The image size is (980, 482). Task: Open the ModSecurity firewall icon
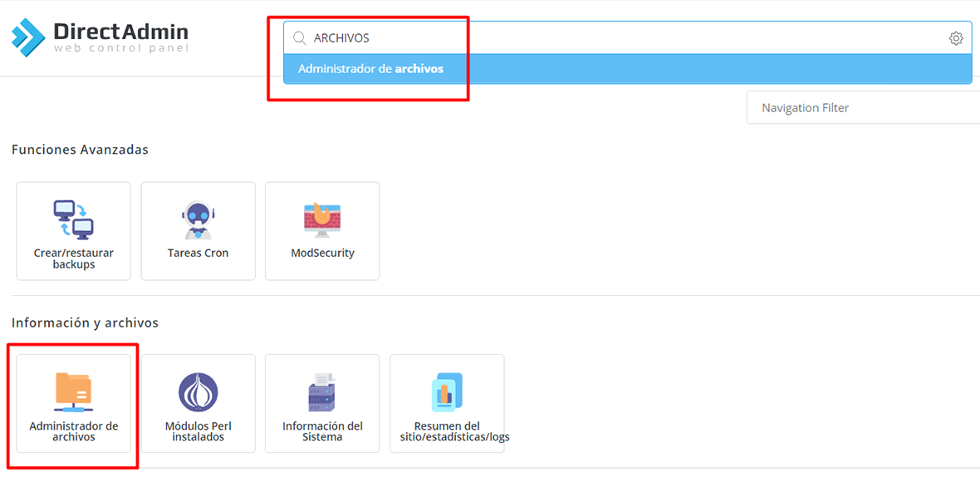point(322,219)
